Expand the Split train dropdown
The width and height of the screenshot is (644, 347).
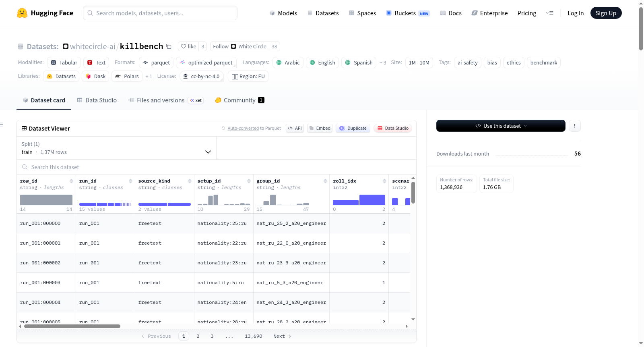(x=116, y=148)
